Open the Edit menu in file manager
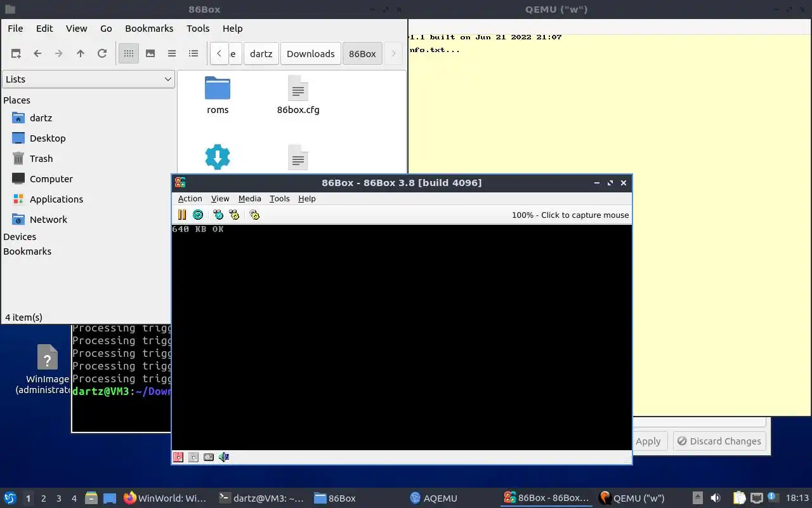 coord(44,29)
